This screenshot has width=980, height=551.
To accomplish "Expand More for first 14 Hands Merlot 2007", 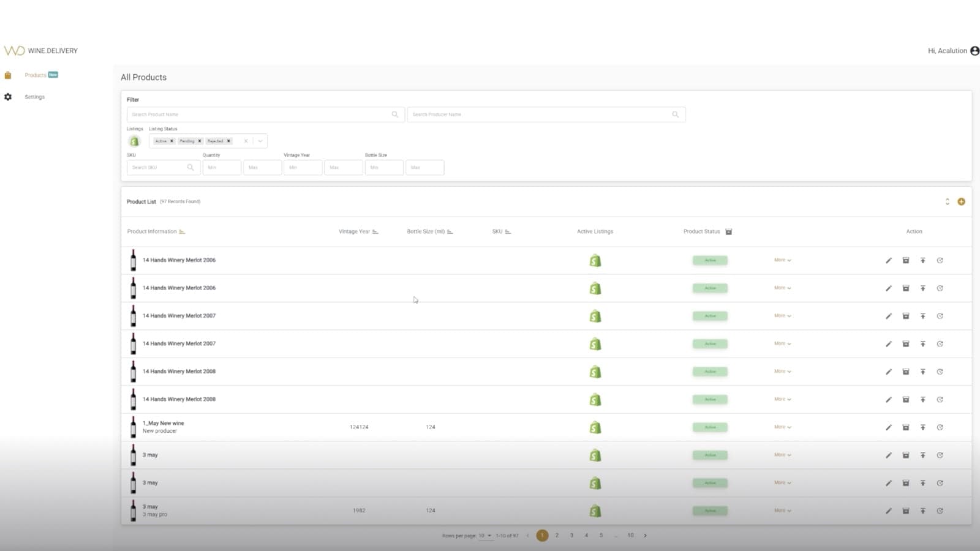I will (783, 316).
